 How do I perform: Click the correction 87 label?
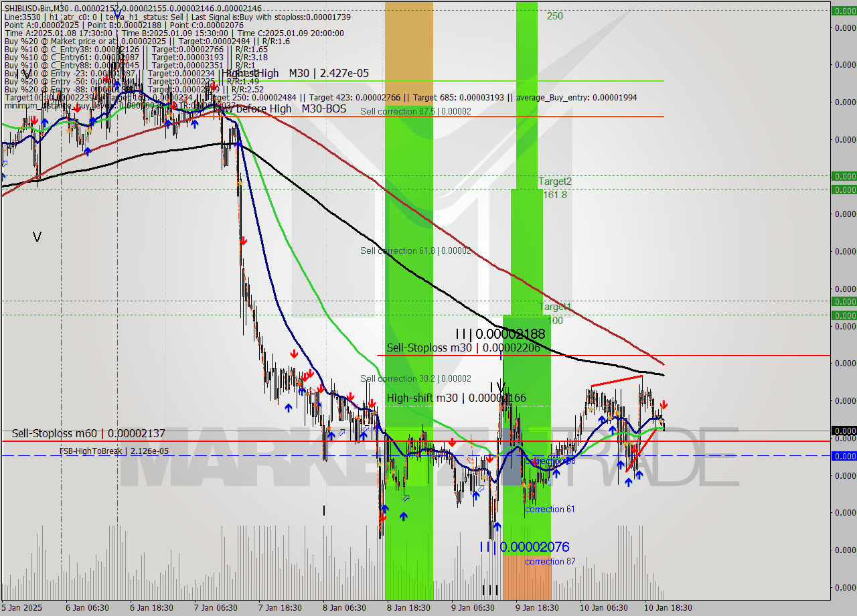pos(550,562)
